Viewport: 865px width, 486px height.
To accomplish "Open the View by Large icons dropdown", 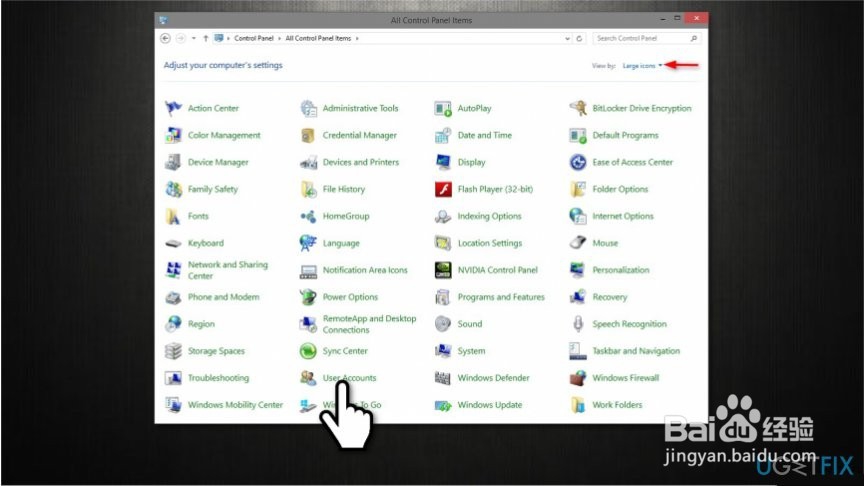I will pos(642,66).
